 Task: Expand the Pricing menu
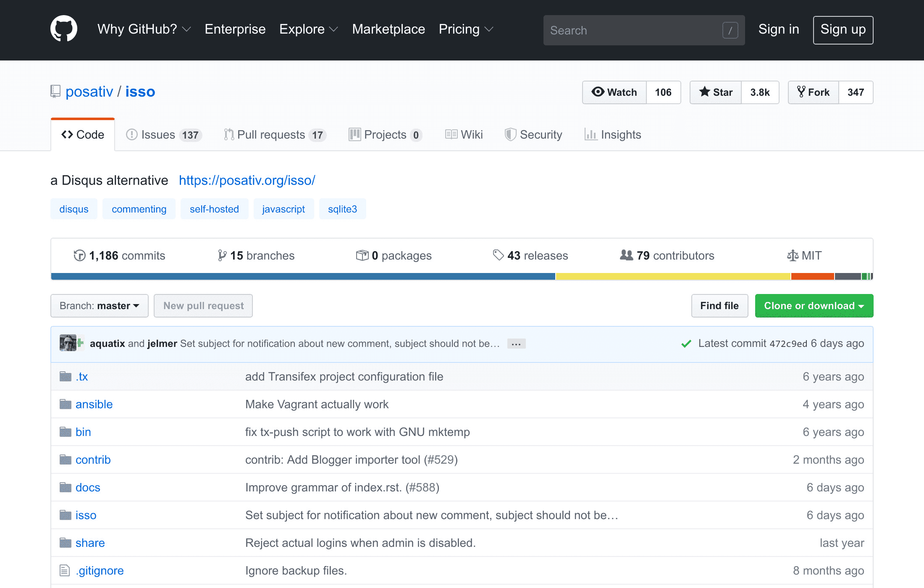466,29
